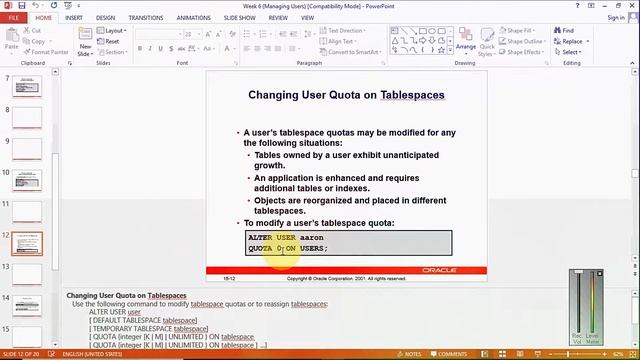This screenshot has height=360, width=640.
Task: Open the Arrange objects menu
Action: point(466,41)
